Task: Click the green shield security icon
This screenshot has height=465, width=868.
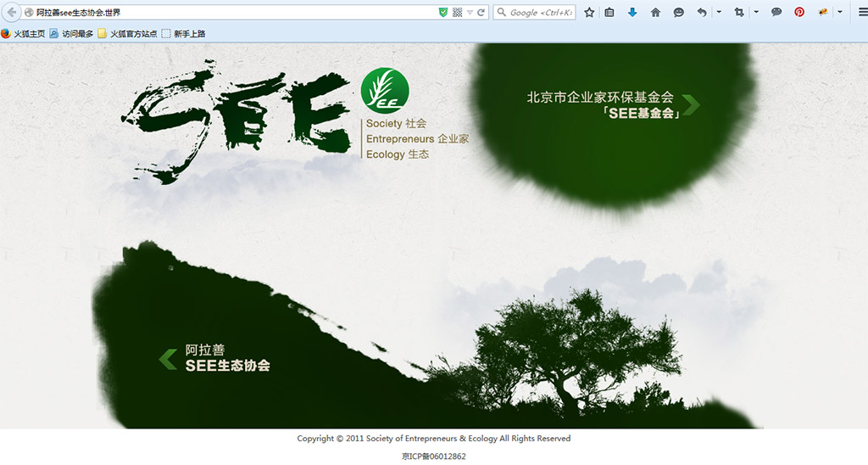Action: point(442,12)
